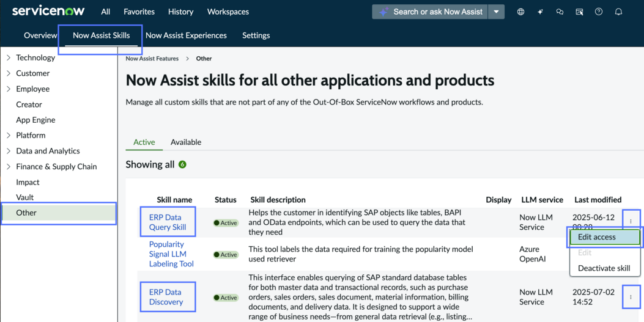Switch to Now Assist Experiences tab
Image resolution: width=644 pixels, height=322 pixels.
(186, 35)
